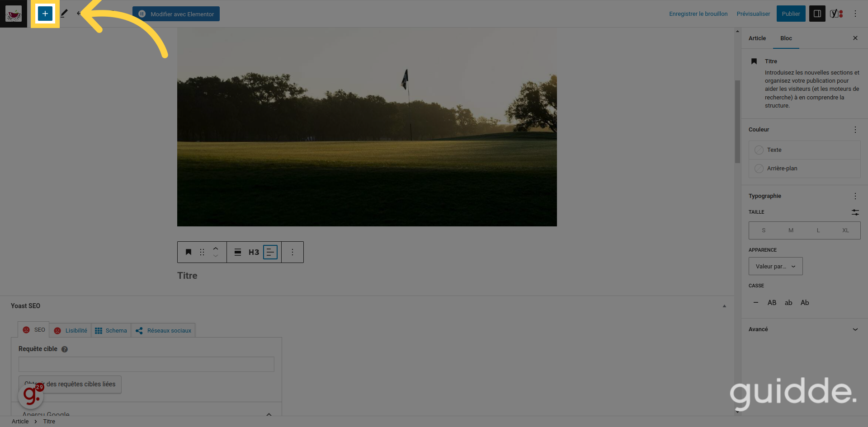Pick the Arrière-plan color swatch

(x=804, y=169)
